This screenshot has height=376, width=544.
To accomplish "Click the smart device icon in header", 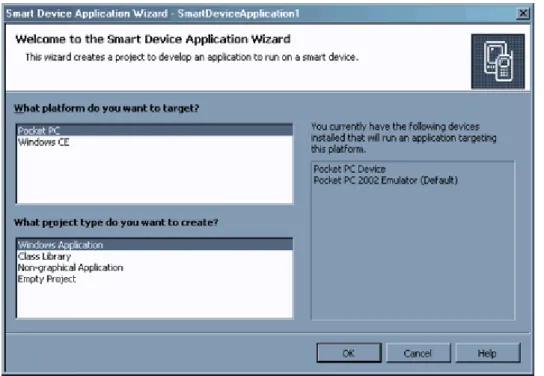I will [498, 61].
